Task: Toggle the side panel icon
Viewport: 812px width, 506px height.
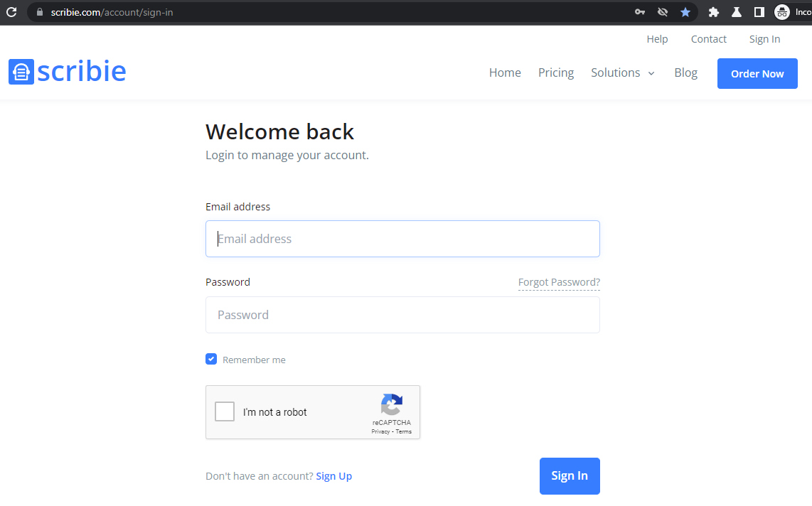Action: [759, 12]
